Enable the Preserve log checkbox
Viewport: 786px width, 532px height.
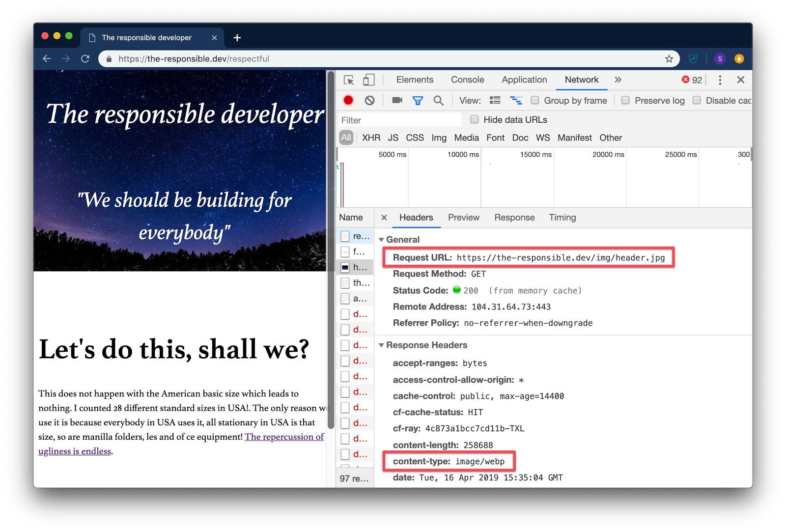pyautogui.click(x=625, y=100)
